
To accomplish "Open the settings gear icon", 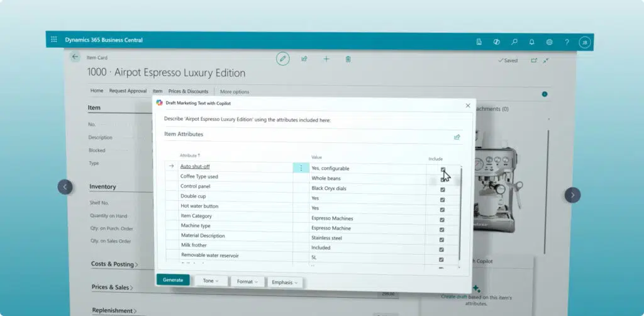I will (550, 42).
